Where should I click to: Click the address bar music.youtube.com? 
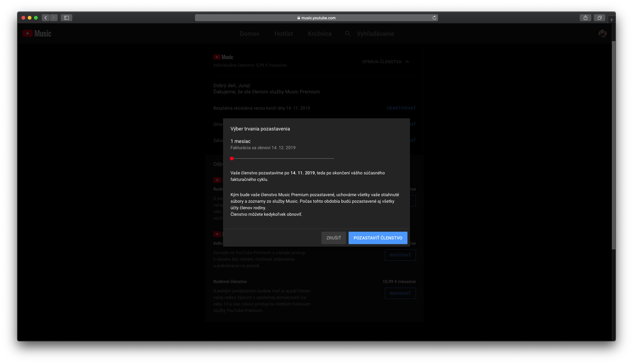(316, 18)
